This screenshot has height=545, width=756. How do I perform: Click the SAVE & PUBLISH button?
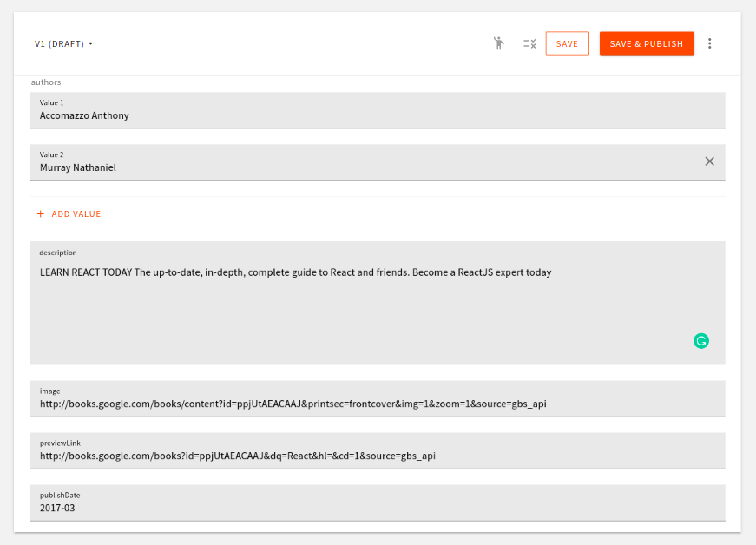click(646, 43)
